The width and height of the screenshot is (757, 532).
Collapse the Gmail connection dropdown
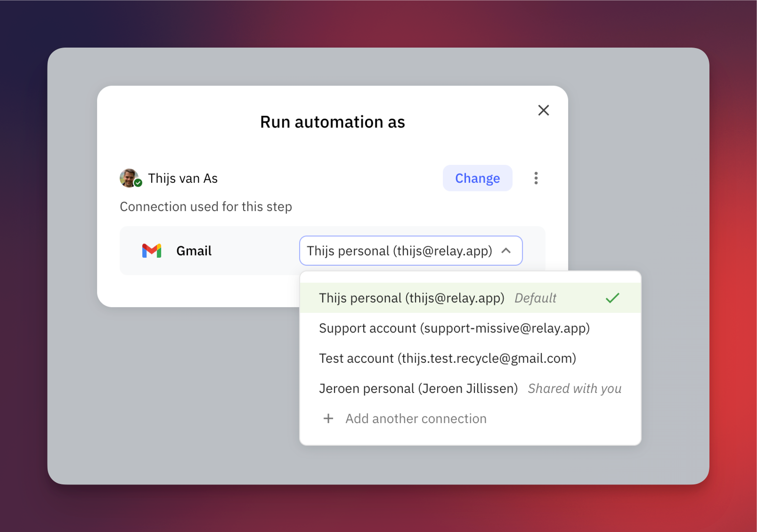point(411,251)
